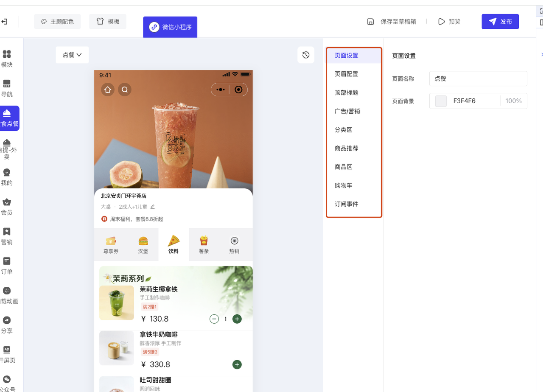
Task: Open the 分享 share sidebar icon
Action: 7,320
